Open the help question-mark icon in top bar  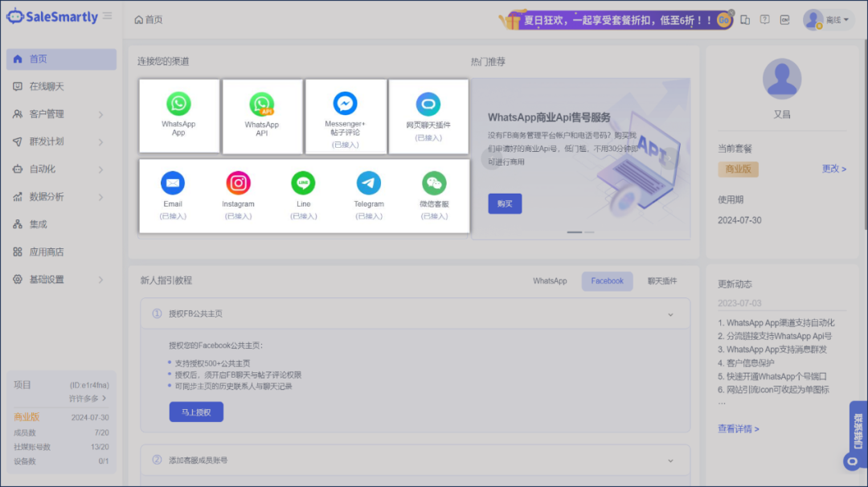coord(764,19)
